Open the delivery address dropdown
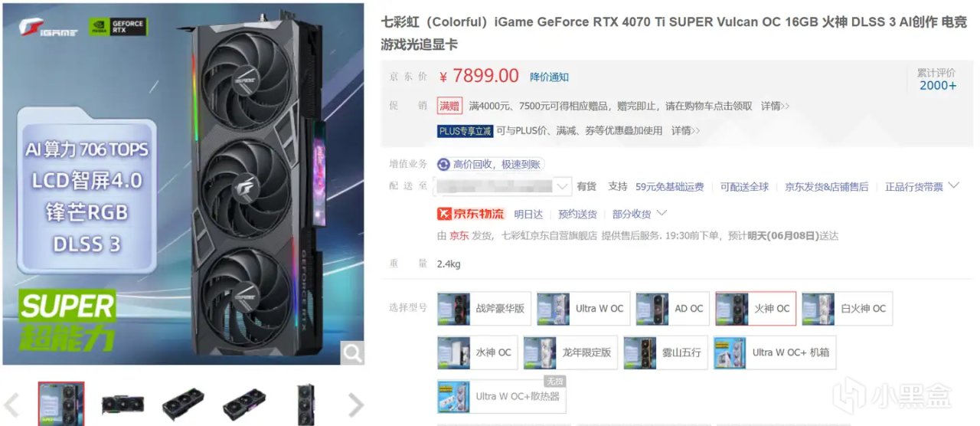Viewport: 980px width, 426px height. pyautogui.click(x=503, y=186)
